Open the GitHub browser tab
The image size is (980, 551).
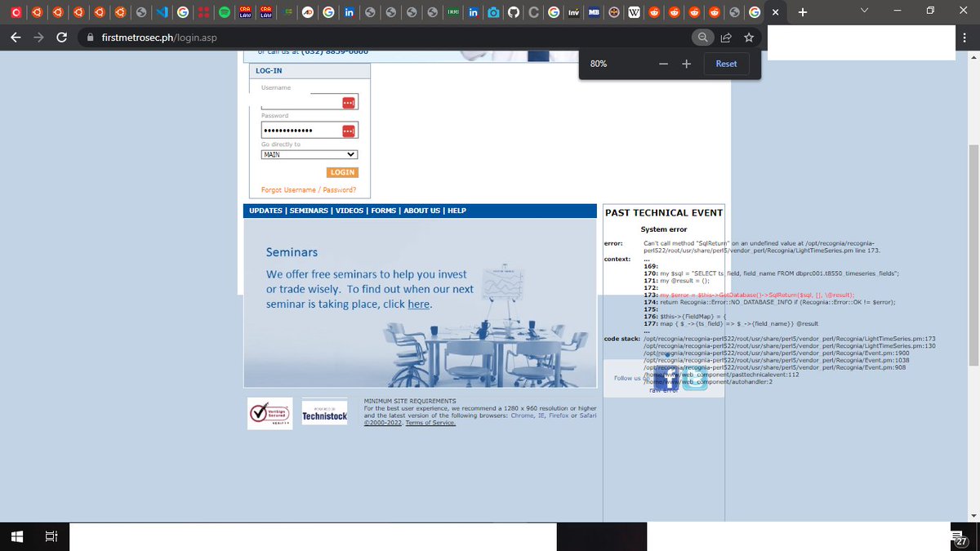tap(514, 12)
